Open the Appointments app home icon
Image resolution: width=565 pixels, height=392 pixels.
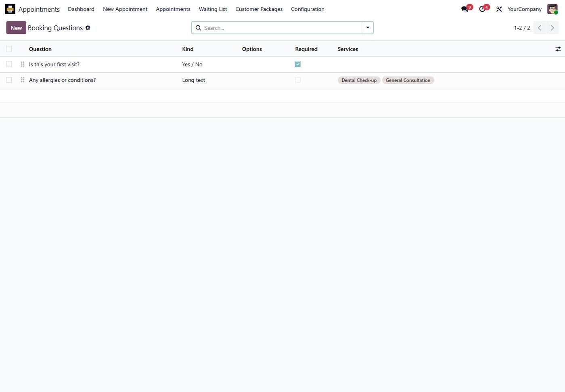click(x=10, y=9)
